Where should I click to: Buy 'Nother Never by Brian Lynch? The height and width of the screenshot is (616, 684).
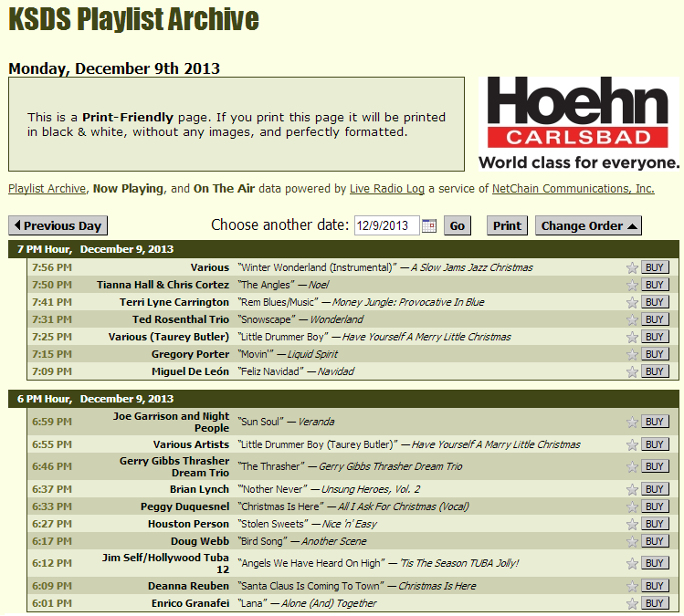655,489
